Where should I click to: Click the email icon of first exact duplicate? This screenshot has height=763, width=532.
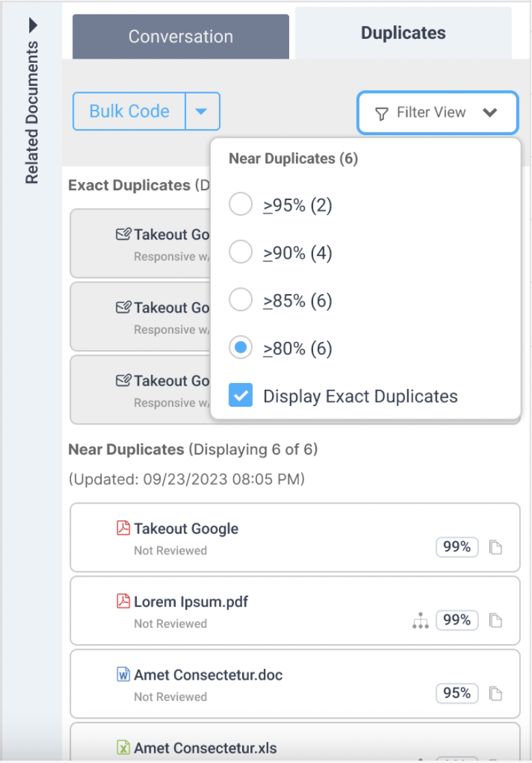click(x=123, y=234)
